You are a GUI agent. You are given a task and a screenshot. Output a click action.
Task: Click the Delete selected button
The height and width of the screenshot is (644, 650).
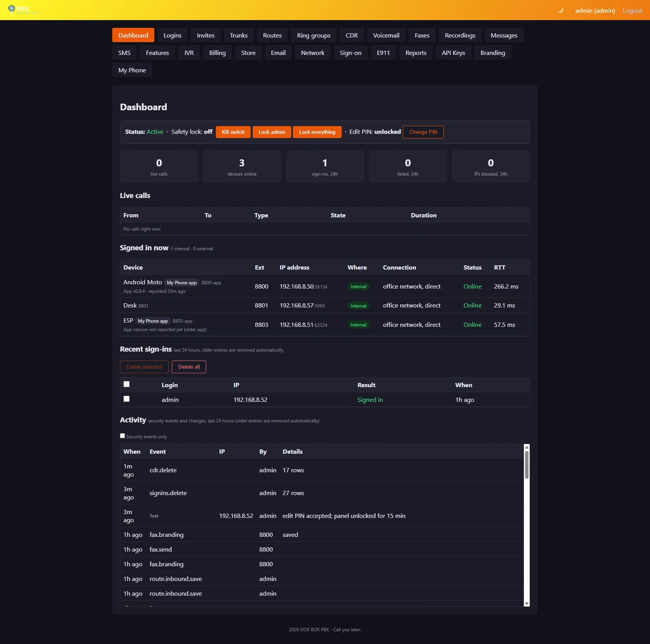pos(144,367)
